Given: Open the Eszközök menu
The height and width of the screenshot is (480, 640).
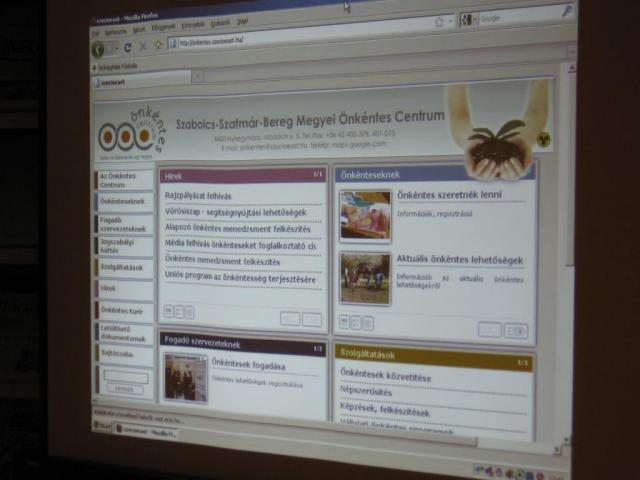Looking at the screenshot, I should coord(220,23).
